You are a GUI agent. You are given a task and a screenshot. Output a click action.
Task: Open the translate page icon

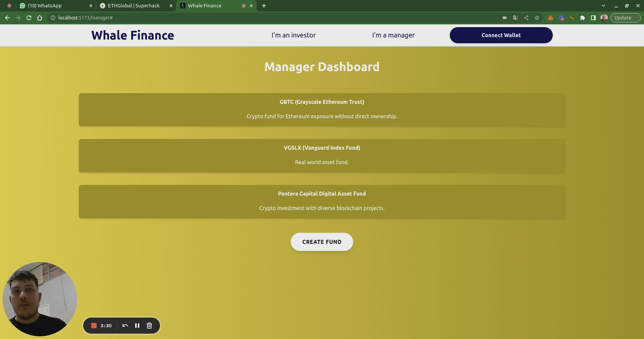click(516, 18)
